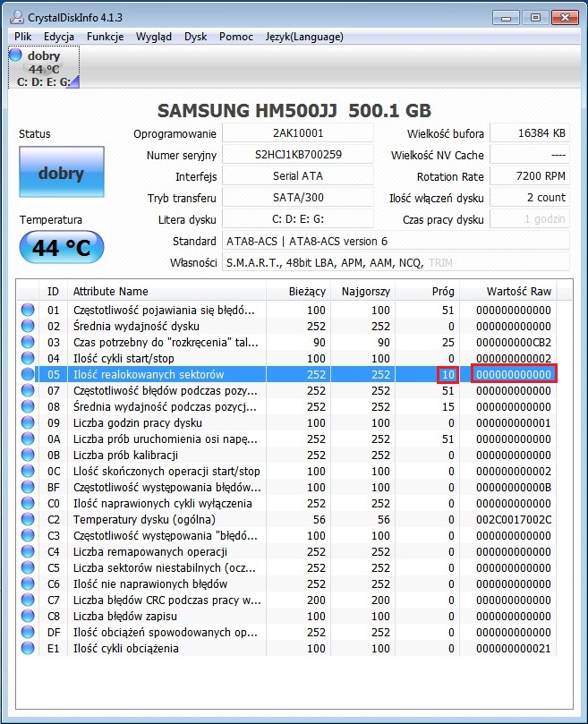This screenshot has height=724, width=588.
Task: Click status orb for attribute 0B
Action: (x=28, y=455)
